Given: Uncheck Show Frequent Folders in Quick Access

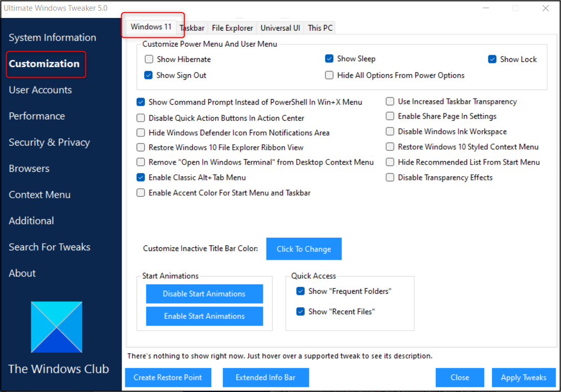Looking at the screenshot, I should 301,291.
